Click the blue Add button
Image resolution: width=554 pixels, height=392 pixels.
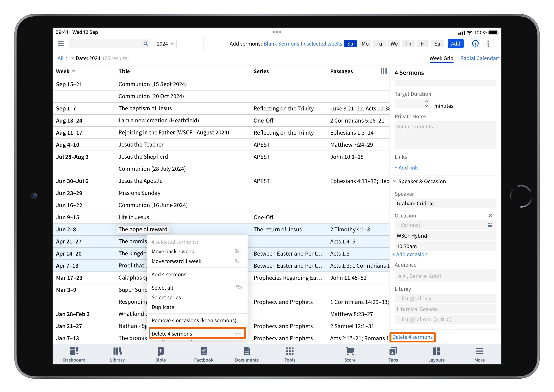click(455, 44)
